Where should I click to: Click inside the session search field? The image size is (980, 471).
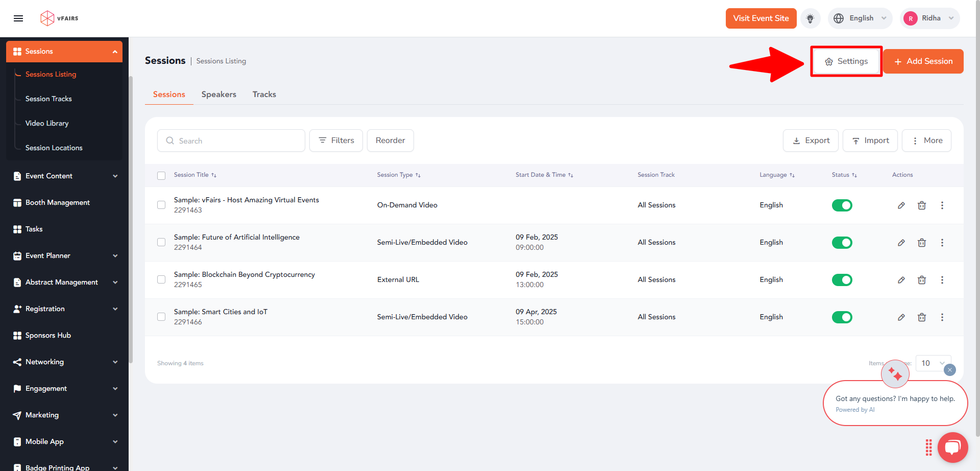tap(231, 140)
